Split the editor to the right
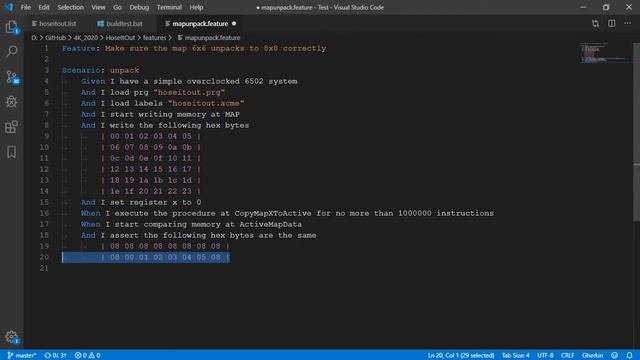 (x=611, y=24)
